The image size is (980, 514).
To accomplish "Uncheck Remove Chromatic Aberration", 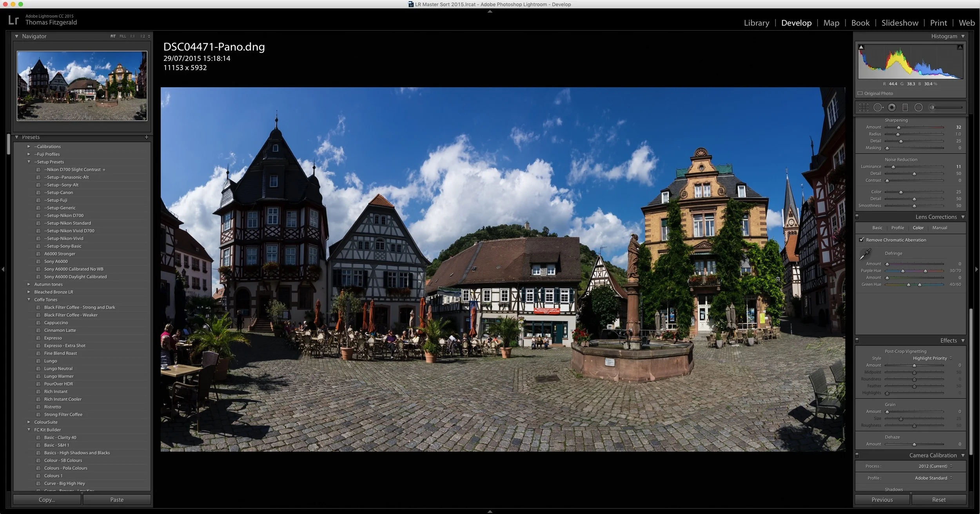I will (862, 240).
